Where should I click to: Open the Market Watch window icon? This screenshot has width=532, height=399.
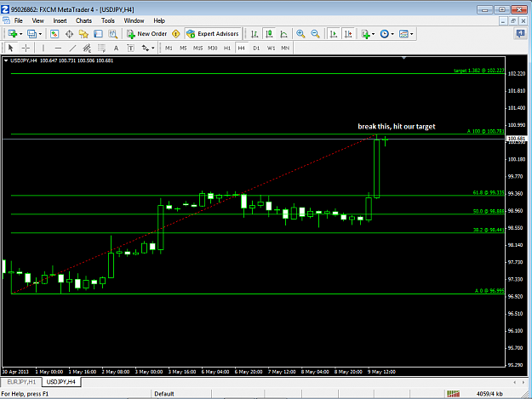[x=54, y=34]
